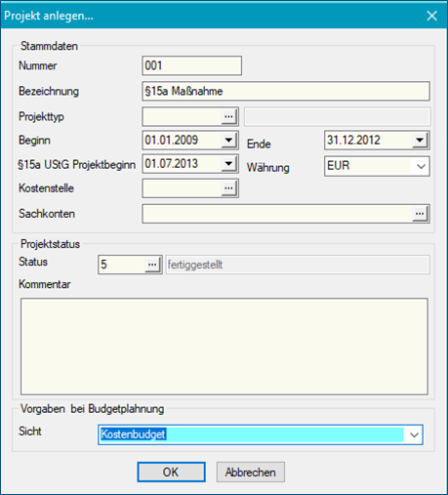Open Projekttyp lookup ellipsis button
This screenshot has width=448, height=495.
[228, 116]
